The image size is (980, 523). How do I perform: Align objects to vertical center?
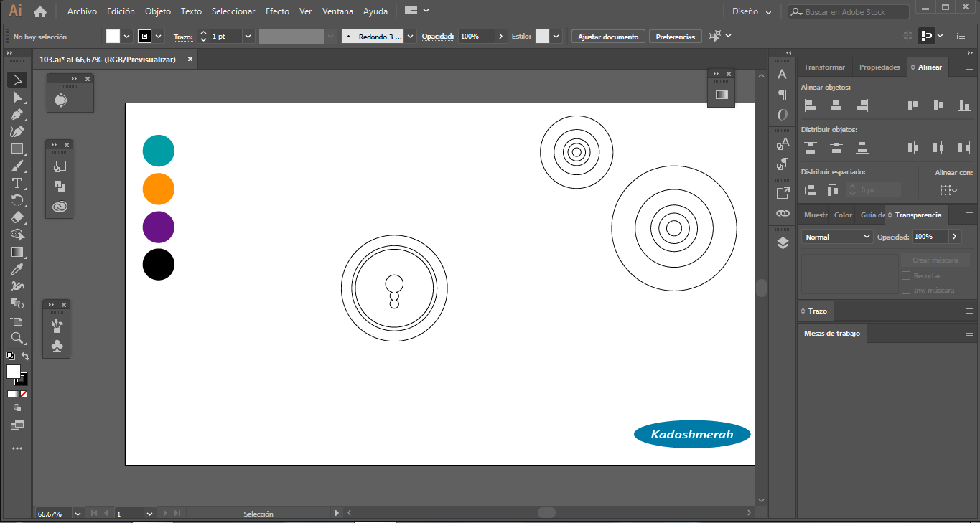point(938,105)
